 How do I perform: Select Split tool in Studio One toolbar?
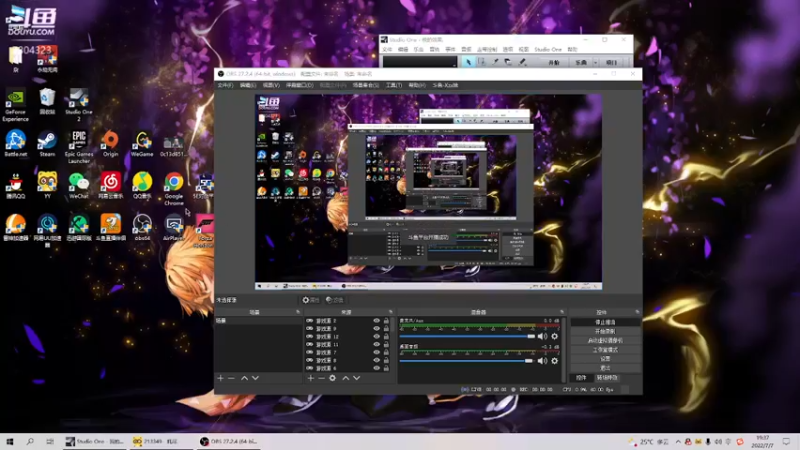pyautogui.click(x=495, y=62)
